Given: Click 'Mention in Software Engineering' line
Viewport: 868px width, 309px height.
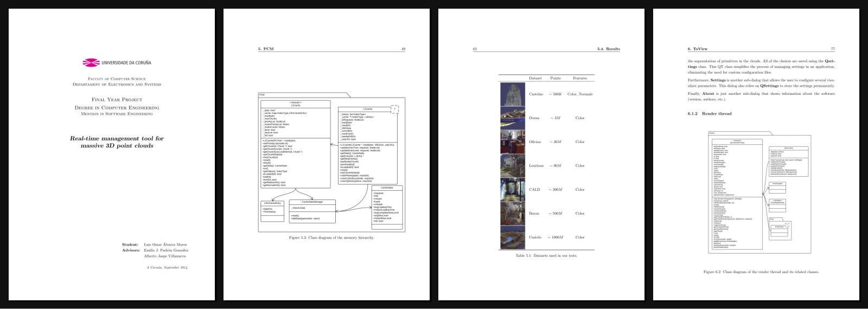Looking at the screenshot, I should (117, 114).
